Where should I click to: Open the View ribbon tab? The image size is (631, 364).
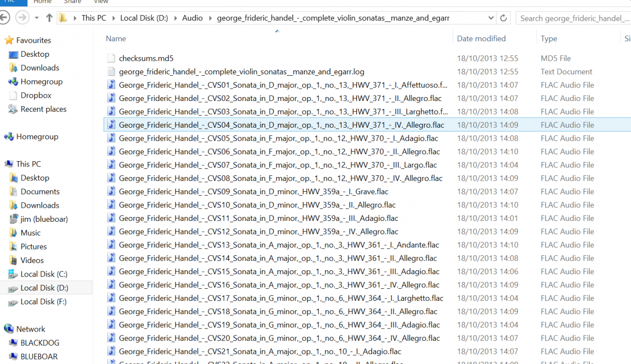click(x=101, y=2)
